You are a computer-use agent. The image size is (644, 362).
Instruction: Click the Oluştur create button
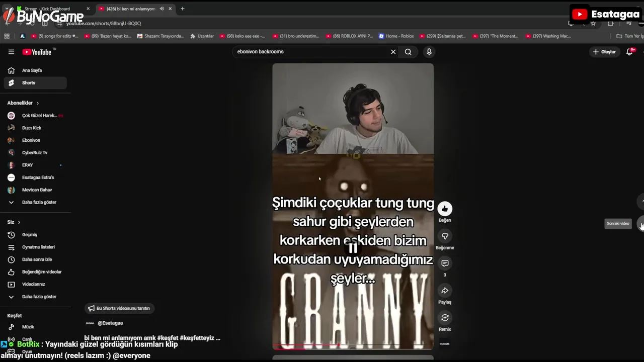pos(604,52)
